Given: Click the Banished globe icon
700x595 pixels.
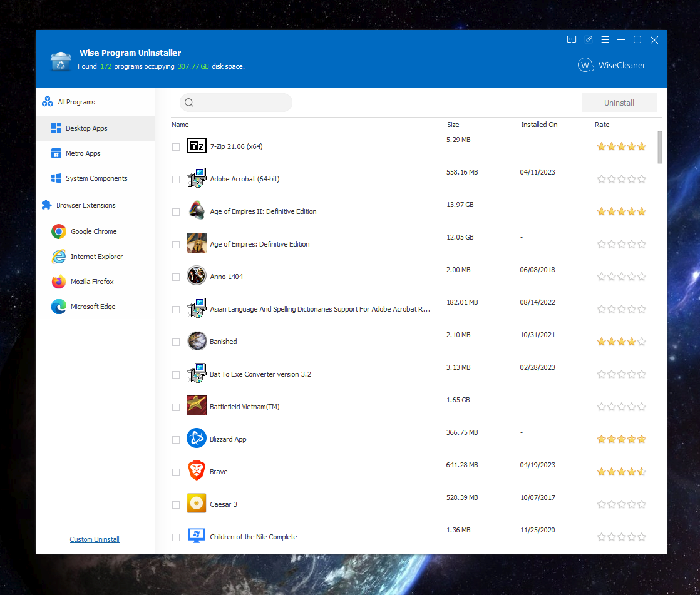Looking at the screenshot, I should tap(197, 341).
